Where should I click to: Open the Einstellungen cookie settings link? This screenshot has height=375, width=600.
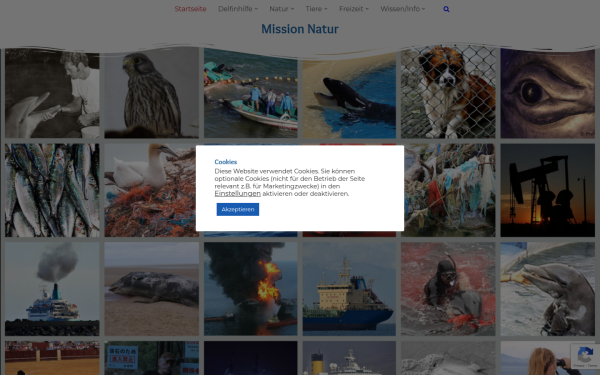point(237,194)
